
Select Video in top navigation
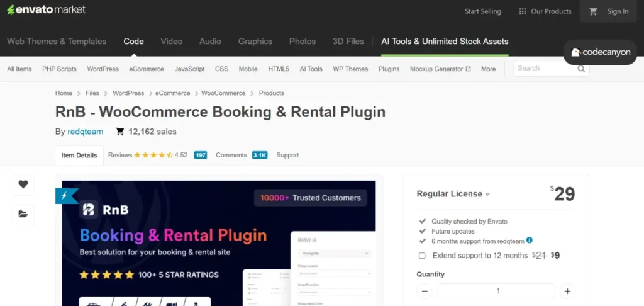pos(172,42)
